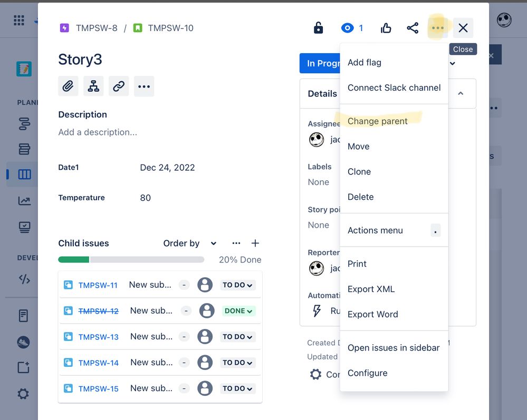Click the unlocked padlock restriction icon

(x=318, y=28)
